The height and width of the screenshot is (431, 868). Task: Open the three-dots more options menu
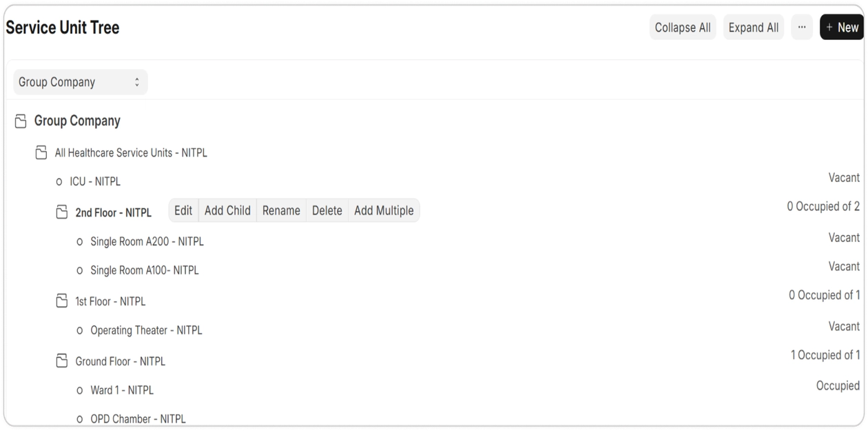click(801, 28)
